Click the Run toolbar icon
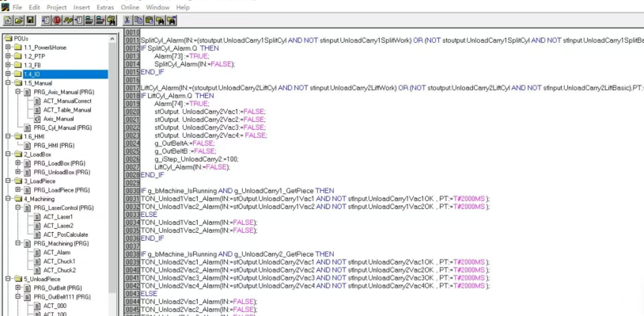The width and height of the screenshot is (644, 316). pyautogui.click(x=46, y=20)
